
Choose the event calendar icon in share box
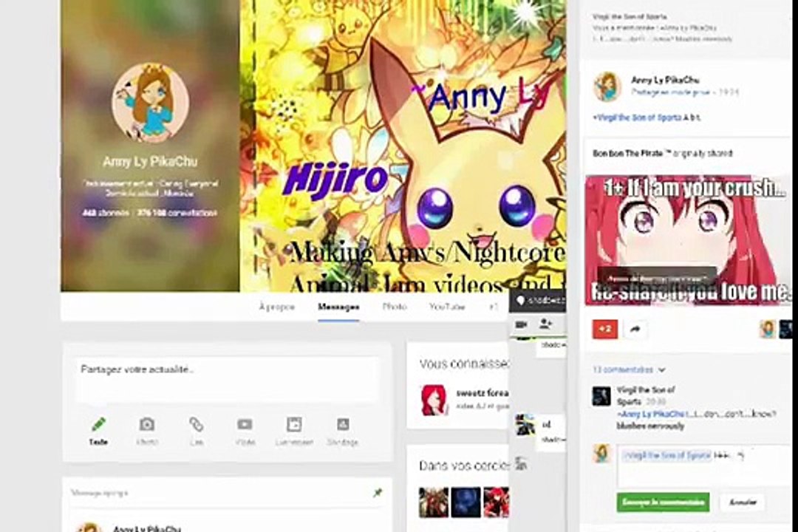(293, 424)
